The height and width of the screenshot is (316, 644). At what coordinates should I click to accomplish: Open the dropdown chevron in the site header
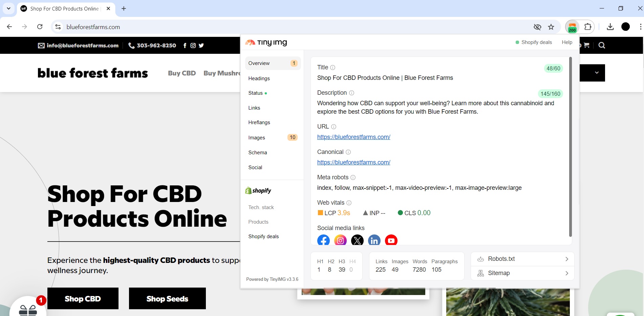click(597, 73)
